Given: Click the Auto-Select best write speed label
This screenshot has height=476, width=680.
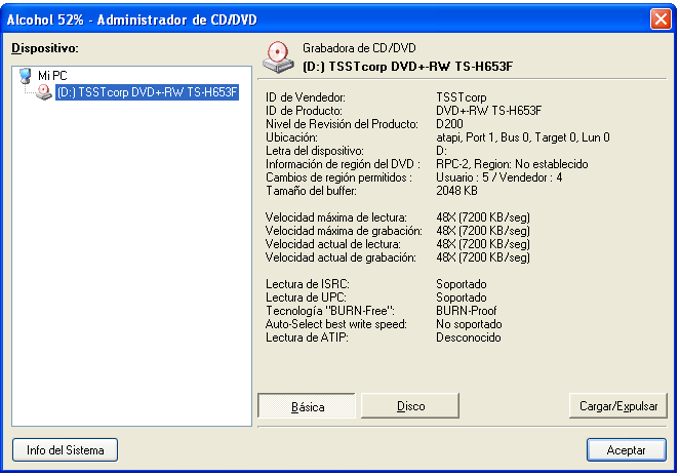Looking at the screenshot, I should (336, 324).
